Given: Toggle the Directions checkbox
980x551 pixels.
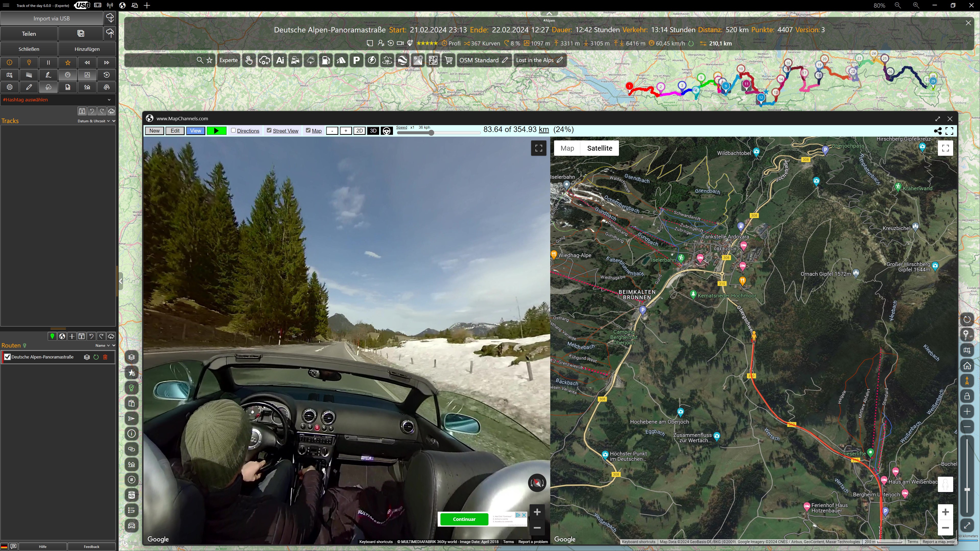Looking at the screenshot, I should [234, 130].
